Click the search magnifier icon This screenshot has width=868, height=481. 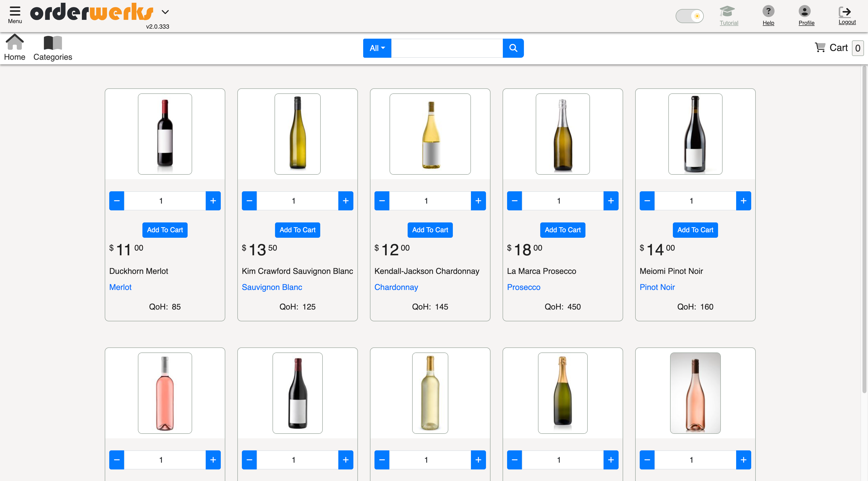coord(513,48)
